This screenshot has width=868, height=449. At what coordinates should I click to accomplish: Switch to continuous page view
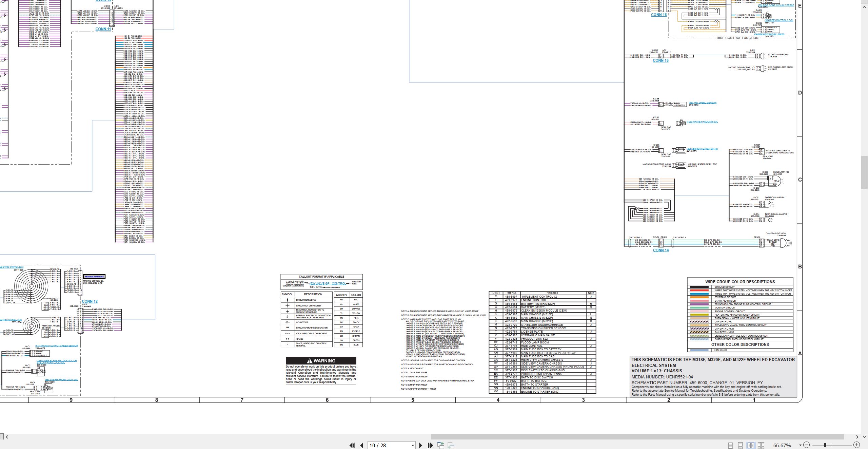point(741,445)
